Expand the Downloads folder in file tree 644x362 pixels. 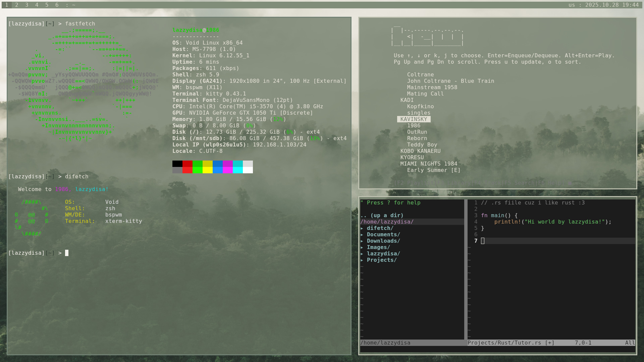pyautogui.click(x=383, y=241)
